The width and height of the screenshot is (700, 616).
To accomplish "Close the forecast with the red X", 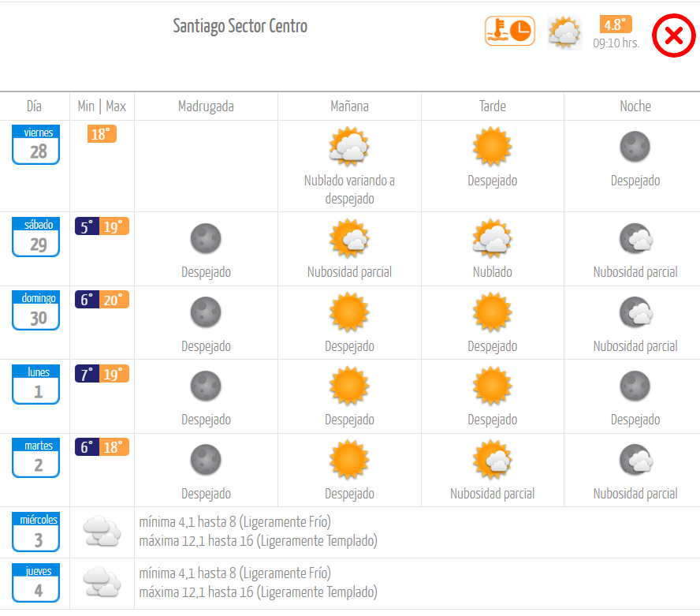I will [674, 35].
